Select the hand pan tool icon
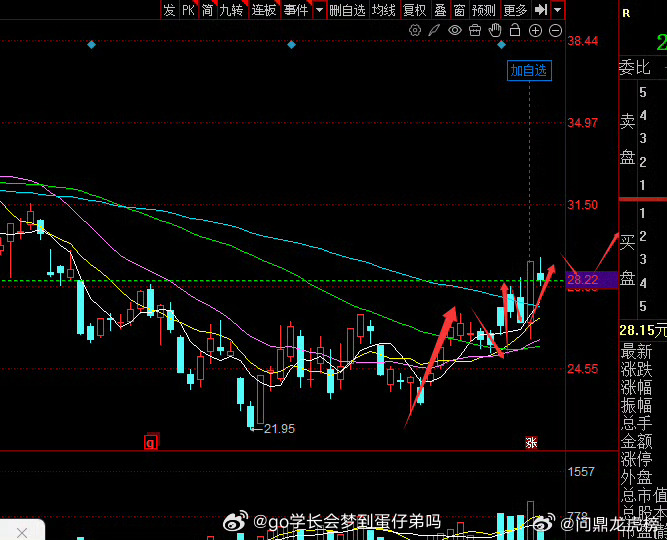The height and width of the screenshot is (540, 667). (x=495, y=30)
